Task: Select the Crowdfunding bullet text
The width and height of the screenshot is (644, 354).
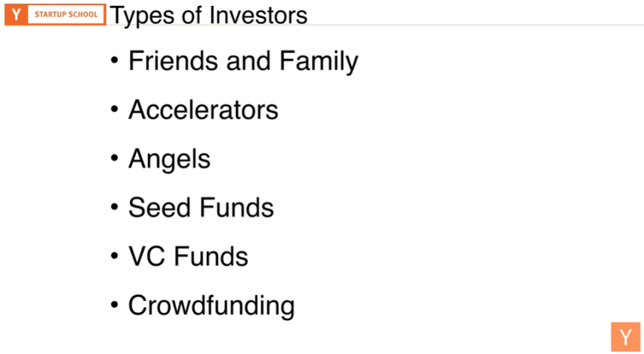Action: tap(212, 306)
